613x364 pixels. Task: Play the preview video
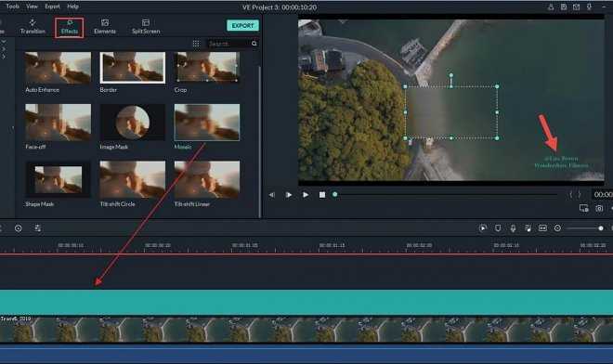tap(306, 195)
